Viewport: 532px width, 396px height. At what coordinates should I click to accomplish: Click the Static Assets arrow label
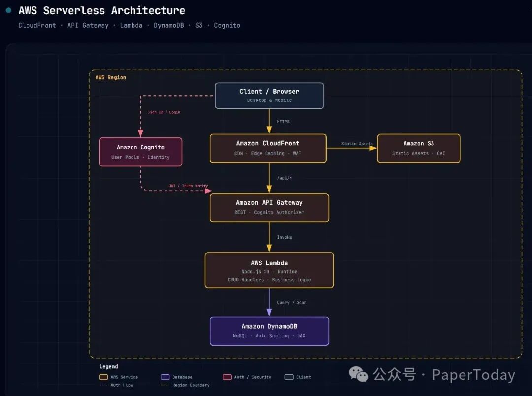[x=357, y=143]
